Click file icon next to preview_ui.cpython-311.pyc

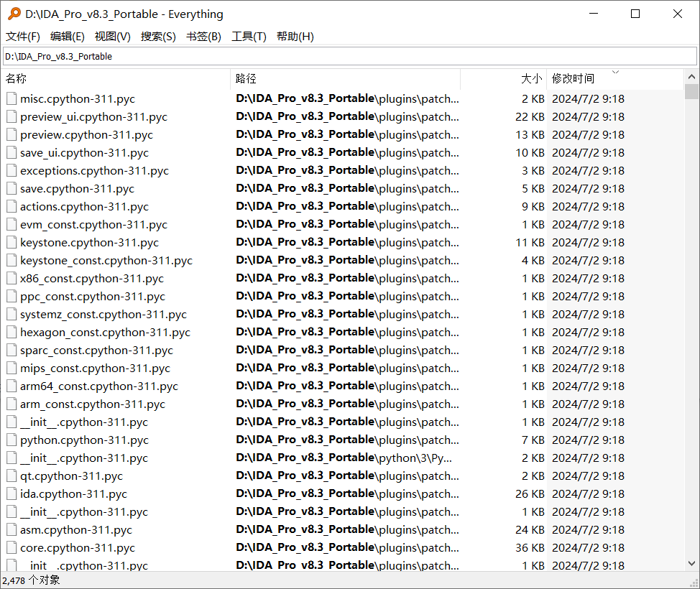click(x=11, y=116)
